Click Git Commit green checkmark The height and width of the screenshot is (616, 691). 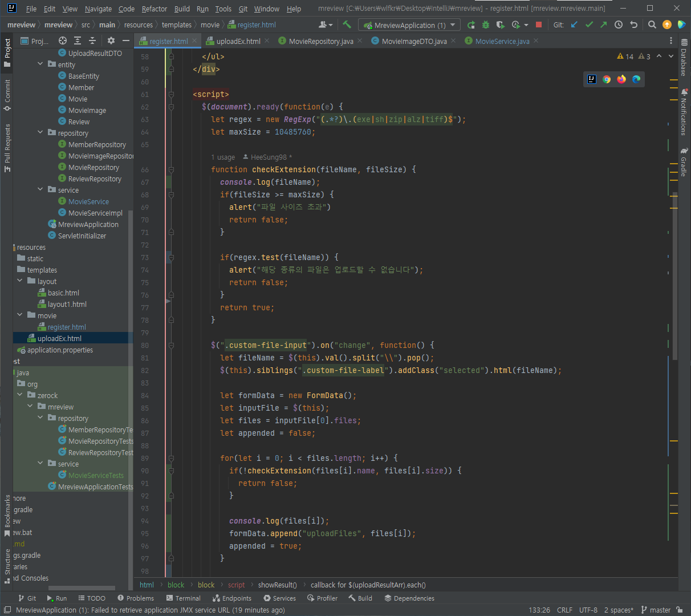pyautogui.click(x=589, y=25)
